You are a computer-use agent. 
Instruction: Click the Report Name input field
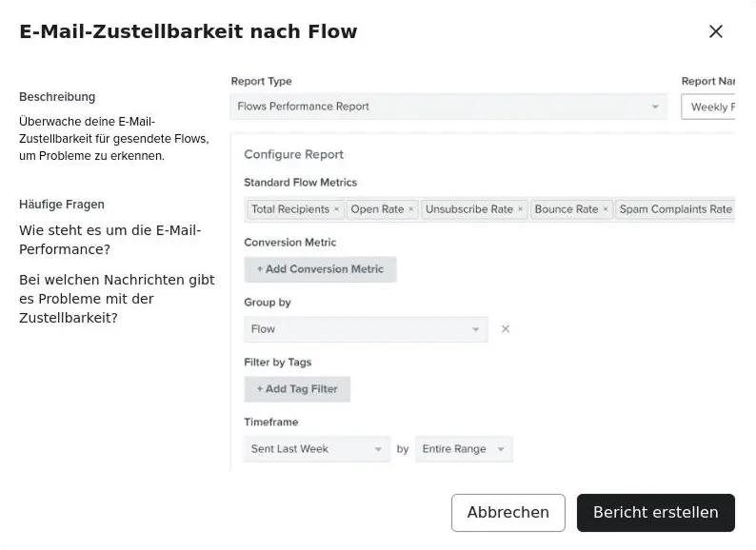(x=708, y=107)
